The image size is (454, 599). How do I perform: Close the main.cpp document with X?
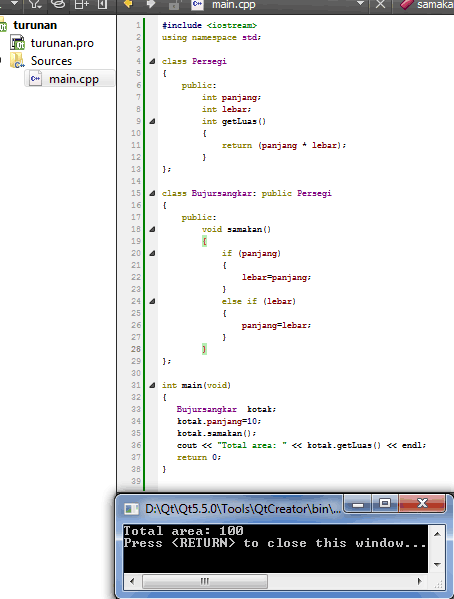380,5
